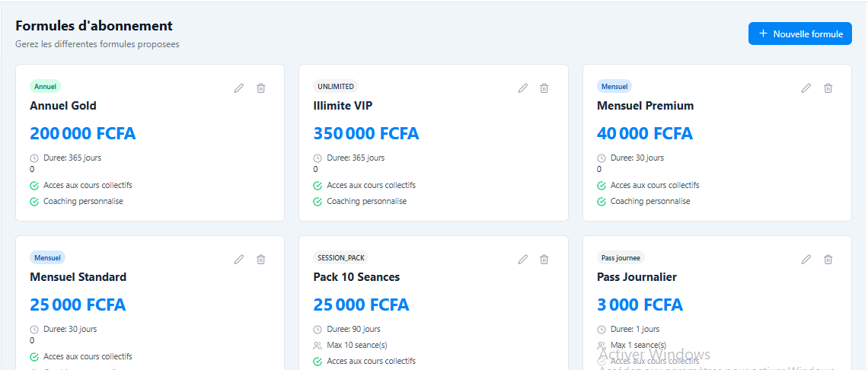This screenshot has height=370, width=868.
Task: Click the 3 000 FCFA price
Action: coord(640,305)
